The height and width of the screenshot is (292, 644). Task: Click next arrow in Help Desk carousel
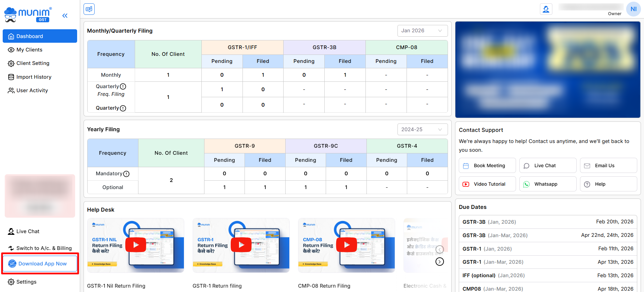click(440, 262)
